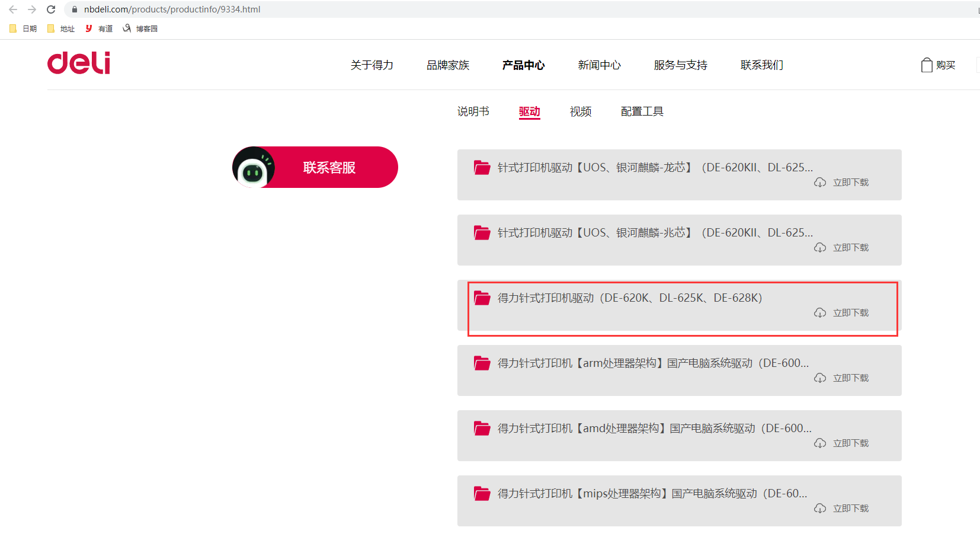Image resolution: width=980 pixels, height=540 pixels.
Task: Click the 购买 link
Action: click(x=946, y=65)
